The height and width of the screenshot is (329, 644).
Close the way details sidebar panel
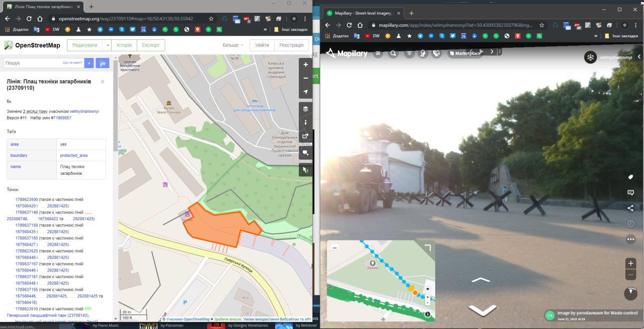click(102, 81)
